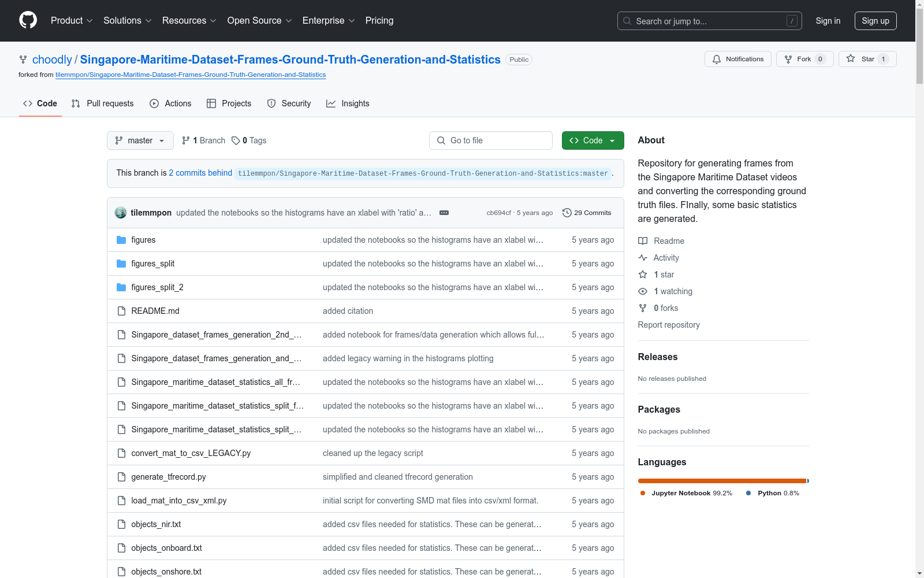The width and height of the screenshot is (924, 578).
Task: Click the star icon beside 1 star
Action: (x=643, y=275)
